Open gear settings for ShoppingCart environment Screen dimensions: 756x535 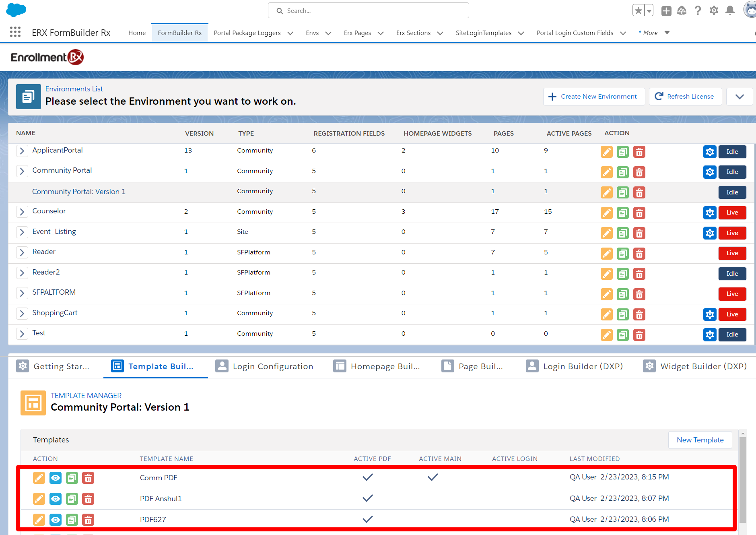710,314
